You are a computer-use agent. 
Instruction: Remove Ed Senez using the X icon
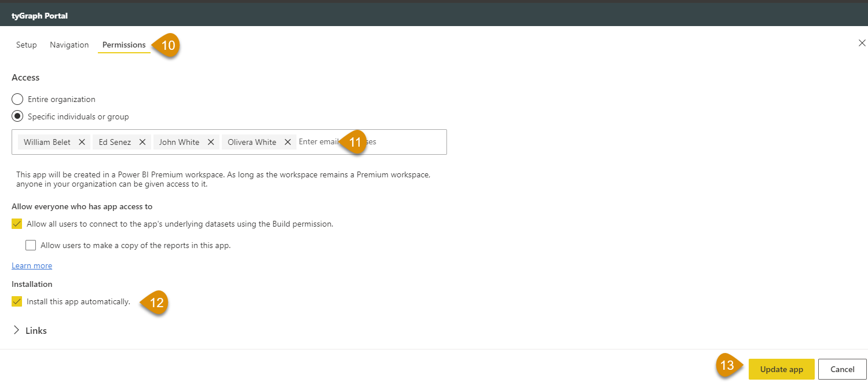coord(142,141)
